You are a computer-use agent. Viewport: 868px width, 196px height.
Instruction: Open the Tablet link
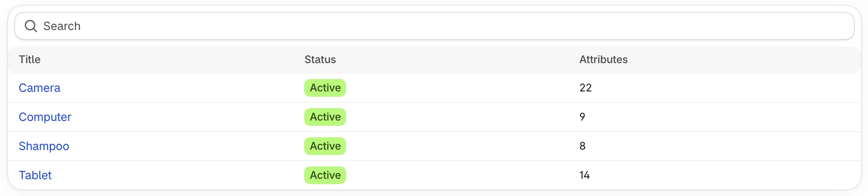coord(35,175)
